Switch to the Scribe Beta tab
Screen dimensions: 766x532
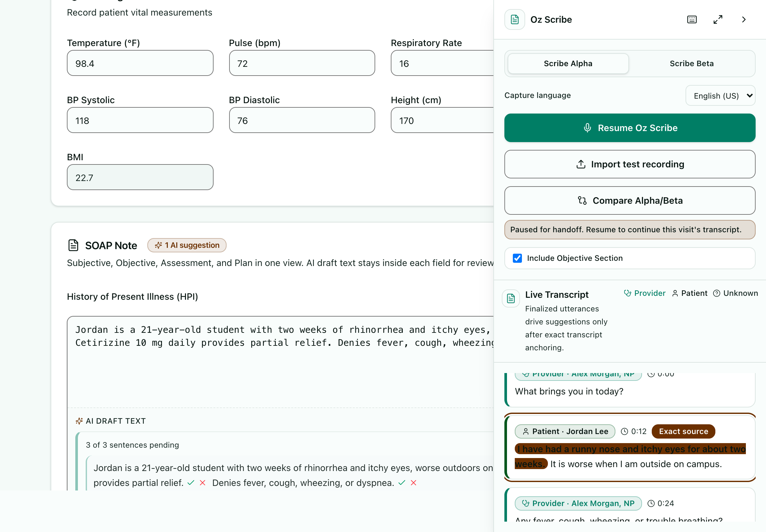692,64
